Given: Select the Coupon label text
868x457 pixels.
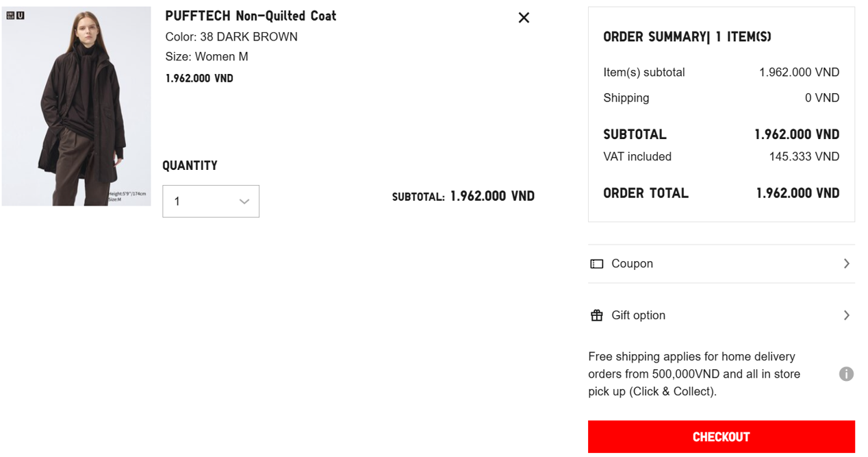Looking at the screenshot, I should tap(632, 264).
